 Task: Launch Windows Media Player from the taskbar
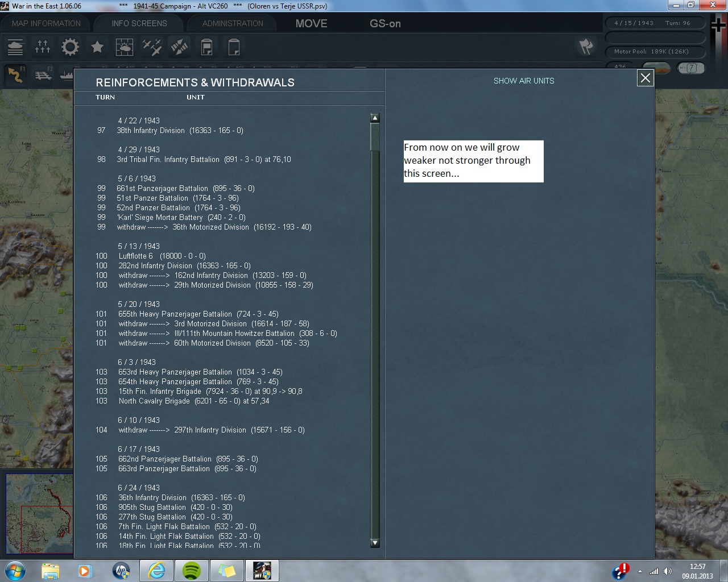(x=85, y=570)
